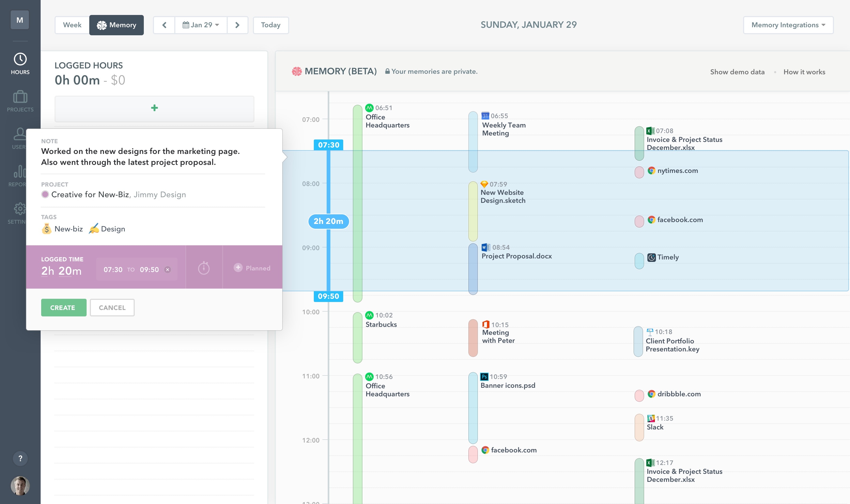Image resolution: width=850 pixels, height=504 pixels.
Task: Select the Project Proposal.docx Word entry
Action: coord(516,256)
